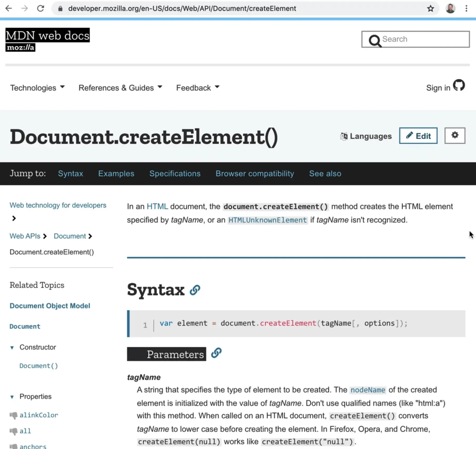Open the settings gear next to Edit
The width and height of the screenshot is (476, 449).
click(x=455, y=136)
